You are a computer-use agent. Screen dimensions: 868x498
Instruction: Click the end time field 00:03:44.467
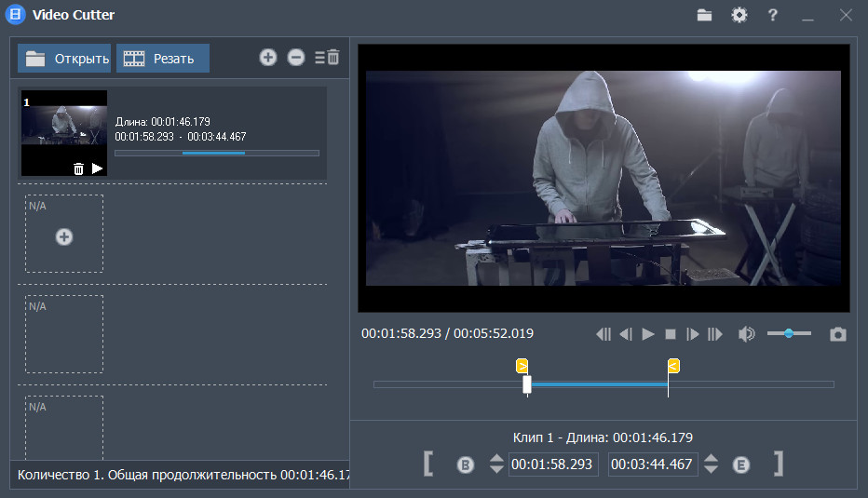[x=652, y=464]
